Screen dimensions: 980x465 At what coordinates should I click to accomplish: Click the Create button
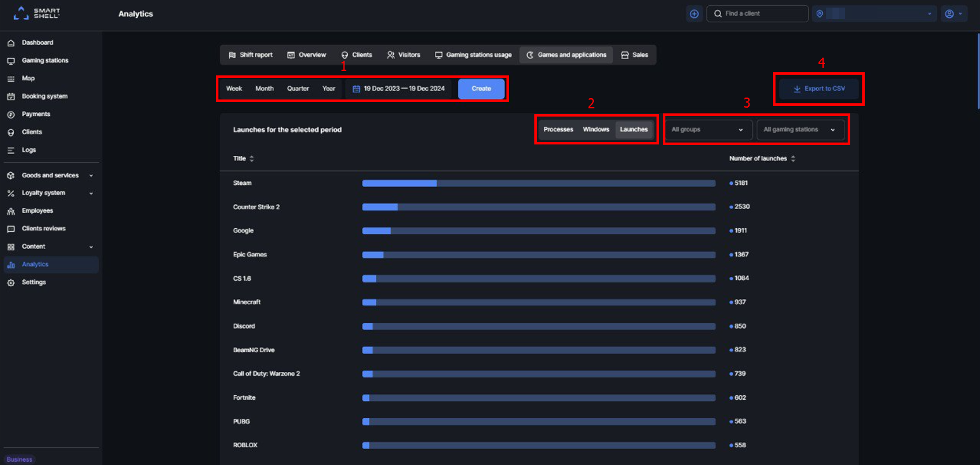coord(481,89)
